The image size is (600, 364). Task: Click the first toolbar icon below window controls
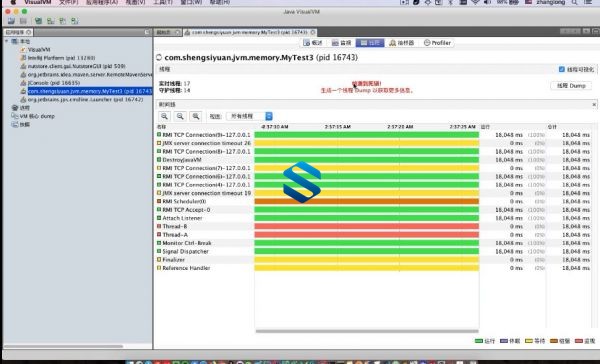(x=11, y=21)
